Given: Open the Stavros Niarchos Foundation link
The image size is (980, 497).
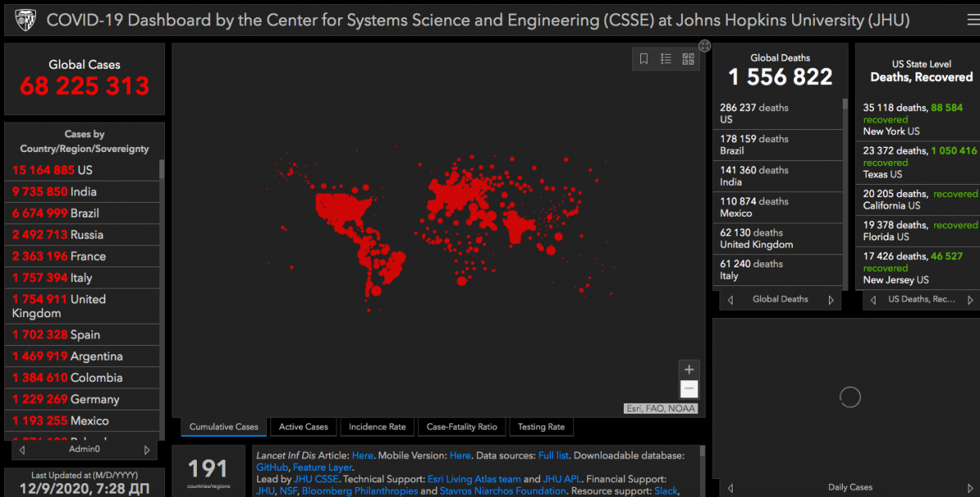Looking at the screenshot, I should (x=502, y=491).
